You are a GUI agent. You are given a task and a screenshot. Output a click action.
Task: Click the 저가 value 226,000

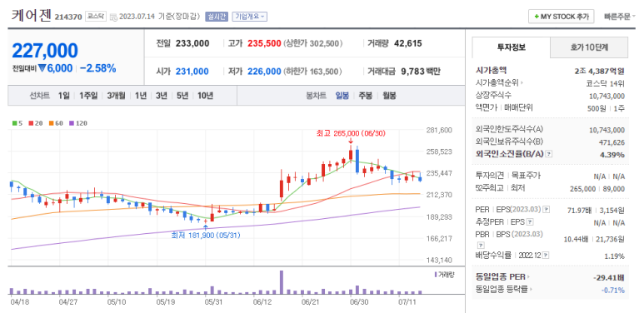(x=264, y=72)
